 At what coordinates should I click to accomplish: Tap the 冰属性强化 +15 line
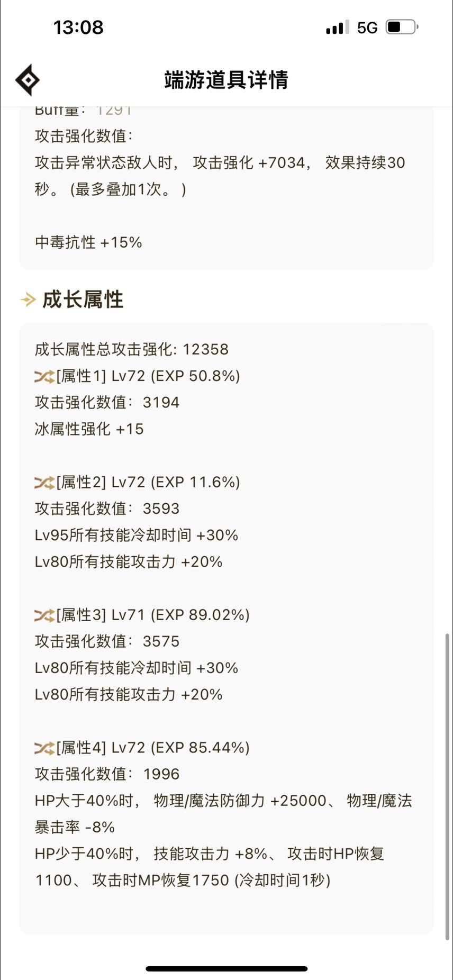(x=89, y=429)
